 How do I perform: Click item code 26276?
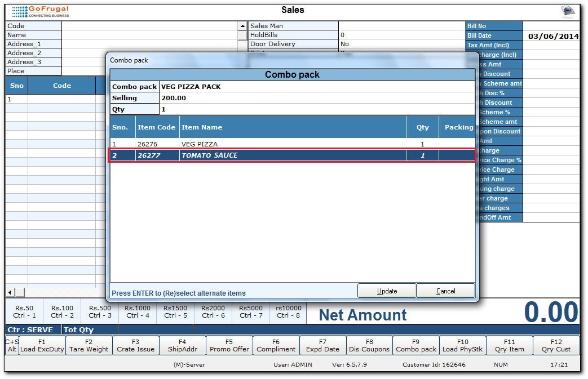click(147, 144)
